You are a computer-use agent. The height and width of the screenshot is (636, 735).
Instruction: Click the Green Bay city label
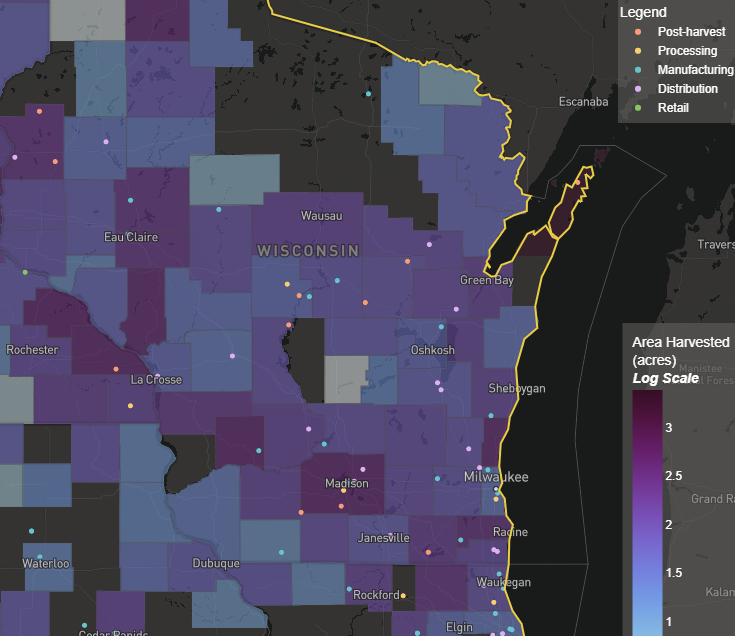[486, 281]
